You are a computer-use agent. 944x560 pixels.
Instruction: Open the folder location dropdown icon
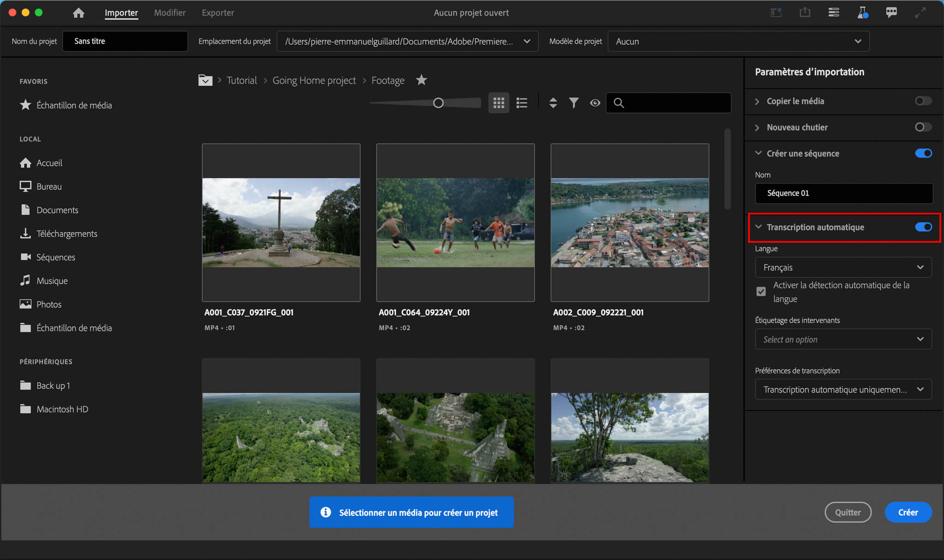coord(205,80)
